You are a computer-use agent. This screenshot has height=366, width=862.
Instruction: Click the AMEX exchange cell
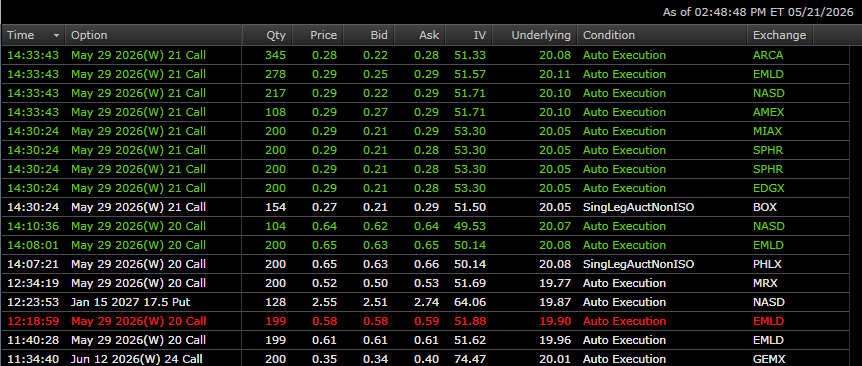pos(769,112)
